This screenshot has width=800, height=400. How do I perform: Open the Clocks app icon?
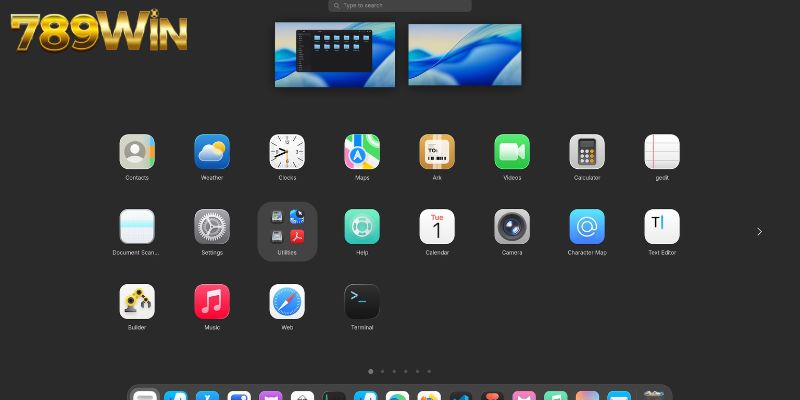pos(287,152)
